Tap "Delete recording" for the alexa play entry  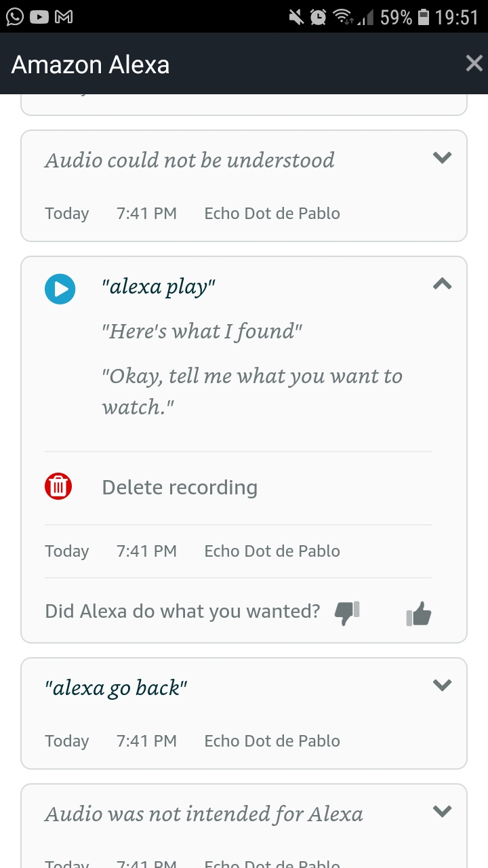click(179, 486)
